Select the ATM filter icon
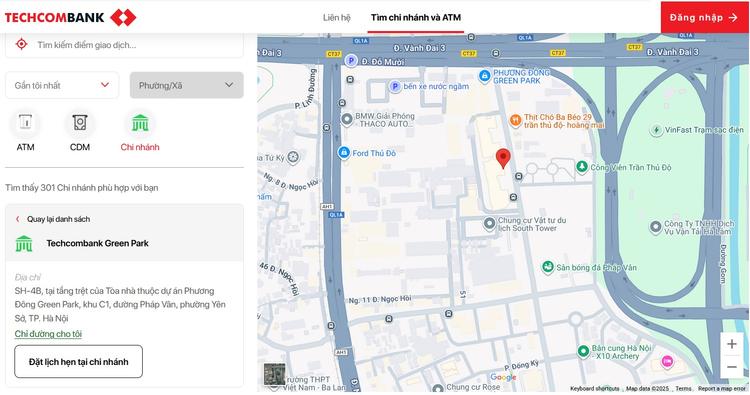Image resolution: width=750 pixels, height=395 pixels. [25, 123]
